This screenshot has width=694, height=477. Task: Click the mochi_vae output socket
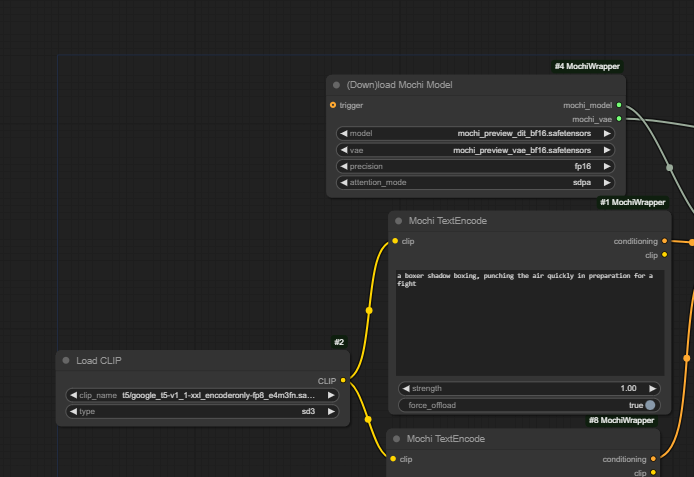click(x=619, y=119)
